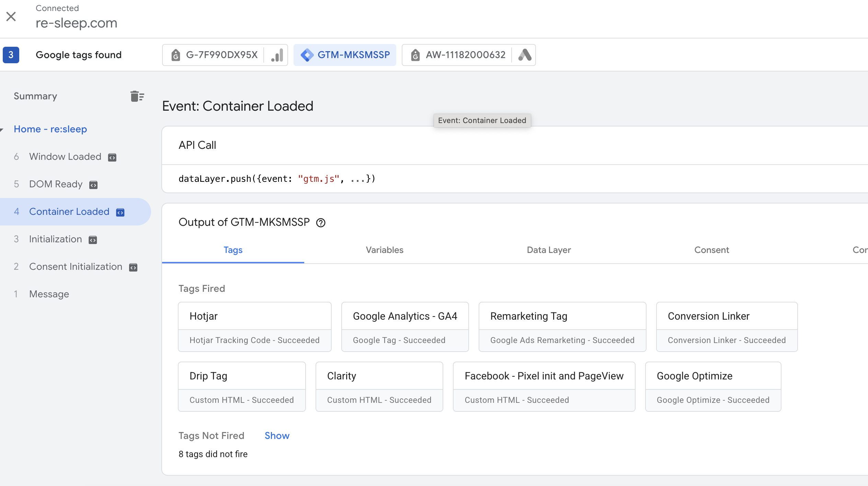Click the code icon next to Window Loaded
868x486 pixels.
112,157
